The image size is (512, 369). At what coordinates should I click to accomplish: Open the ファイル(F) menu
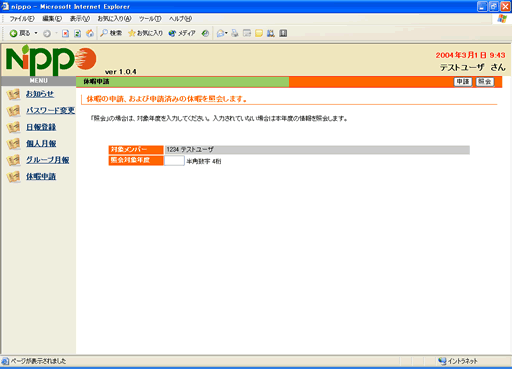(22, 19)
